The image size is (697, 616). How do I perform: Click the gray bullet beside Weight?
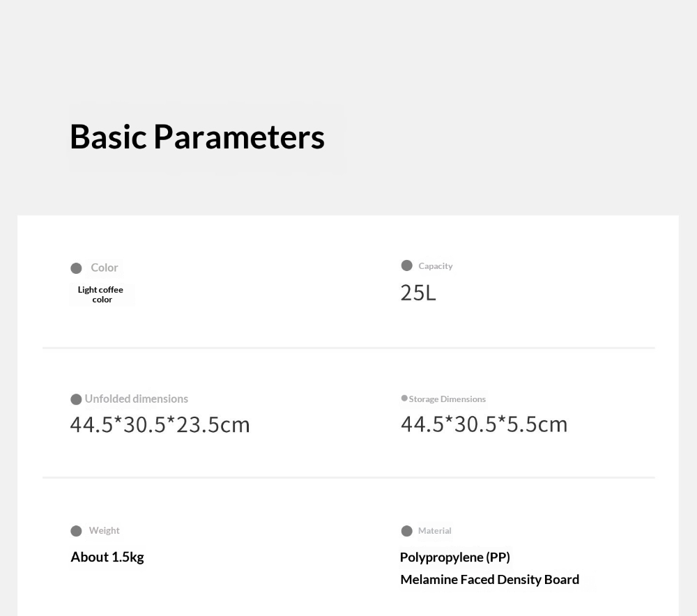click(76, 531)
